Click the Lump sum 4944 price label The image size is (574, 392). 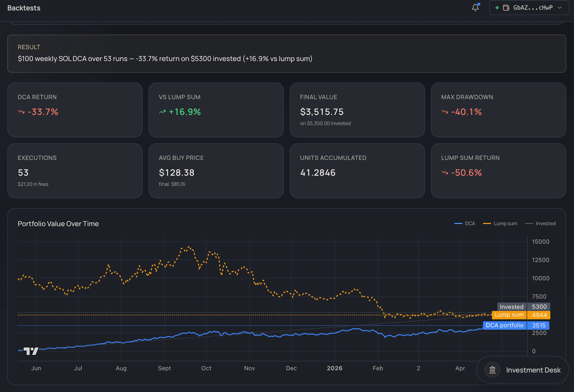521,315
